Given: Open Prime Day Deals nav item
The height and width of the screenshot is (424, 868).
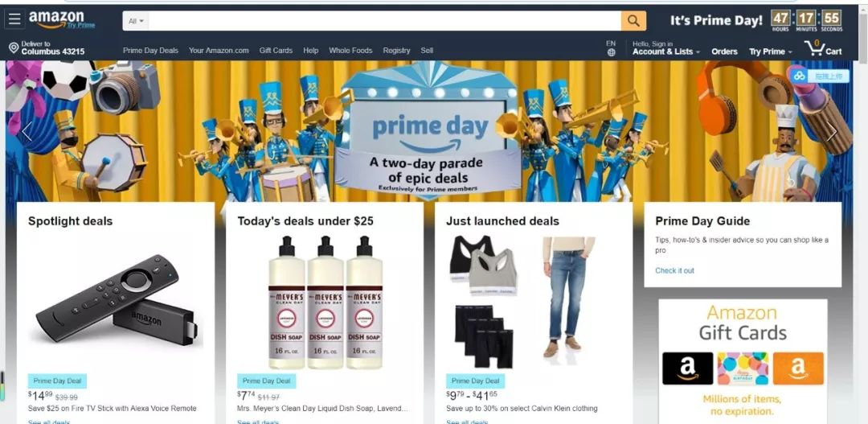Looking at the screenshot, I should pos(150,51).
